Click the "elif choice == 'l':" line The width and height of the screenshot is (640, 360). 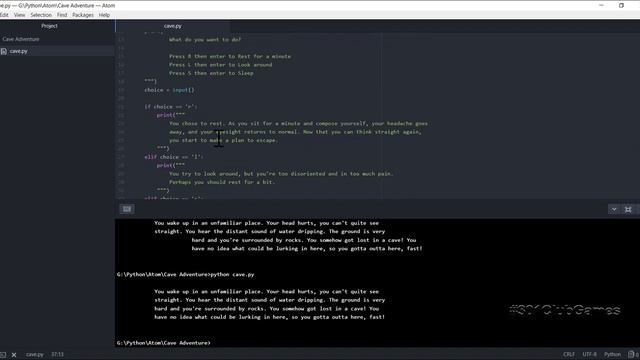(x=173, y=157)
